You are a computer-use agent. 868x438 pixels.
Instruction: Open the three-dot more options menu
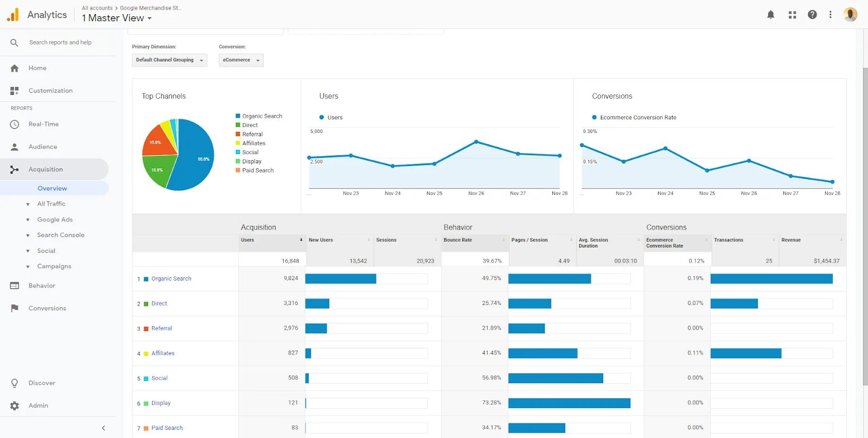830,15
